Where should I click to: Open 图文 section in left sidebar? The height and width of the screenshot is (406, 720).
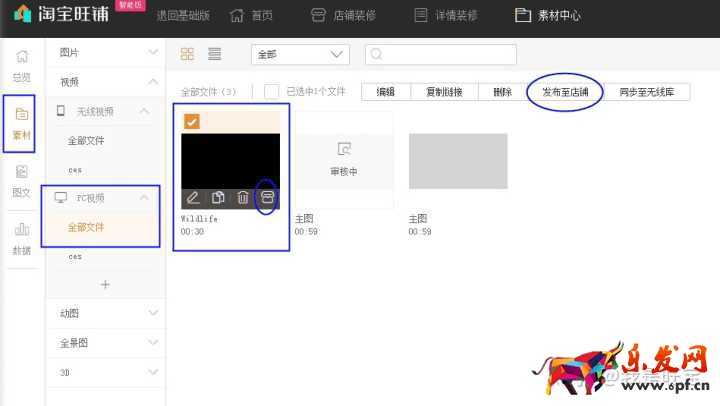pos(21,180)
